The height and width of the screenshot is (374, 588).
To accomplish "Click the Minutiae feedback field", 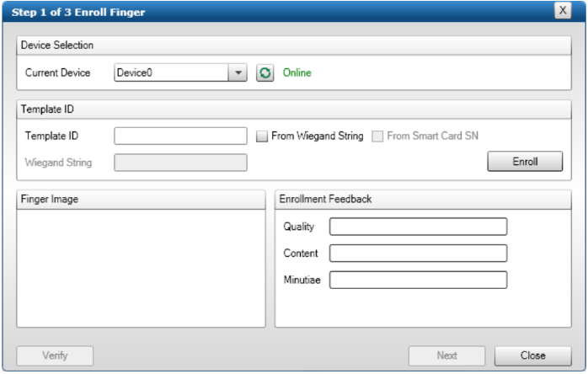I will [418, 280].
